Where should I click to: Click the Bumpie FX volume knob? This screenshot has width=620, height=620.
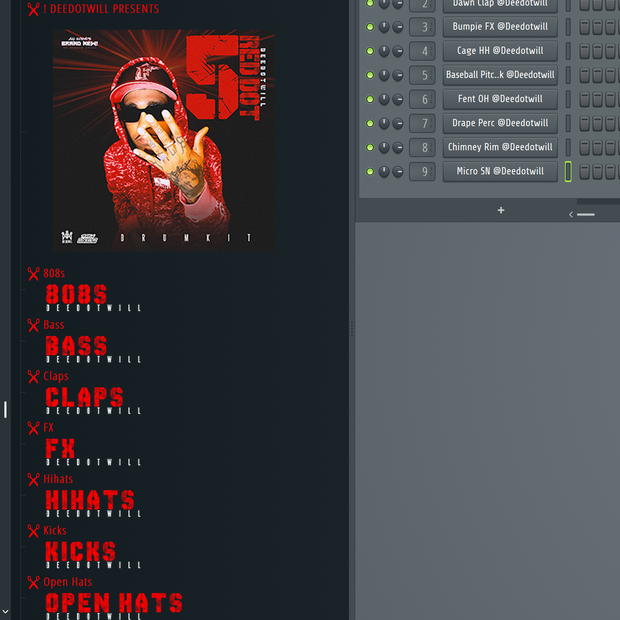point(398,27)
